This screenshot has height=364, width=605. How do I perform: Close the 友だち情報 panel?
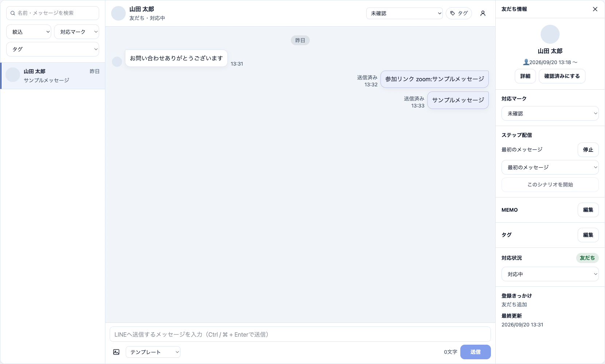click(595, 9)
